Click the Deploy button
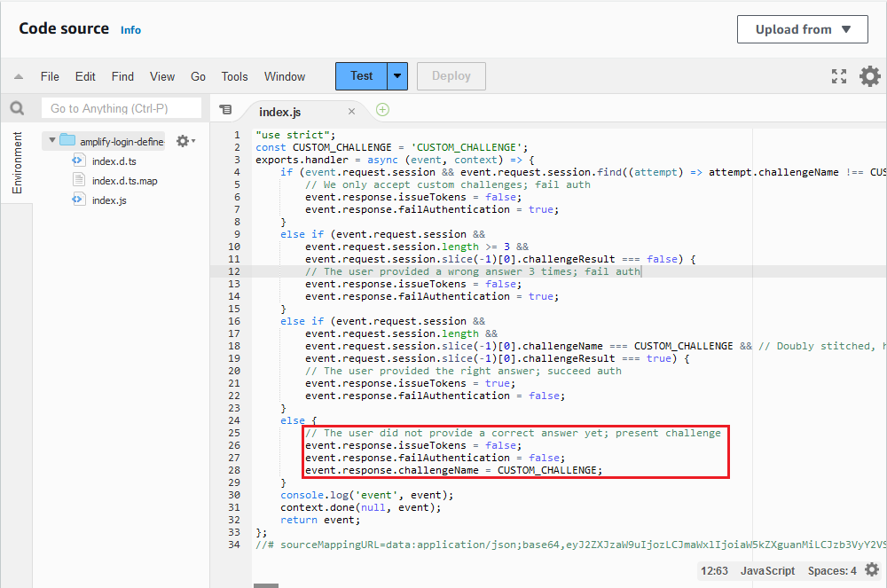 451,76
